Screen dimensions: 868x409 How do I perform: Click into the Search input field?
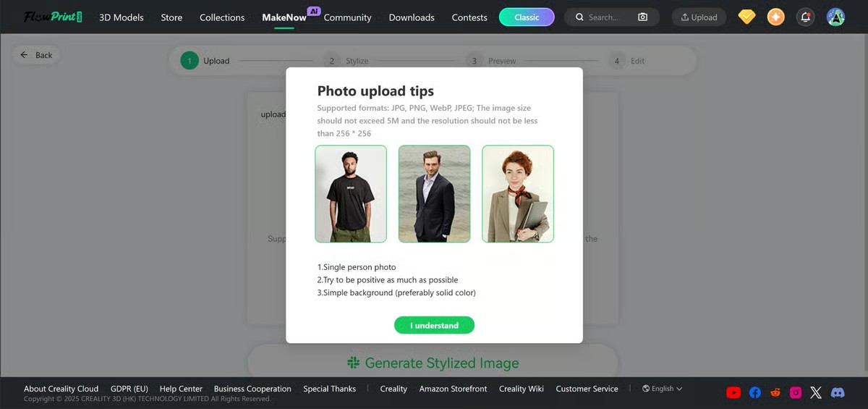pos(604,17)
